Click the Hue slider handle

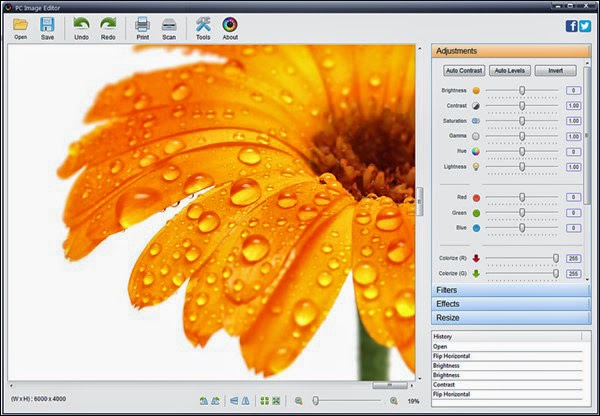tap(522, 152)
